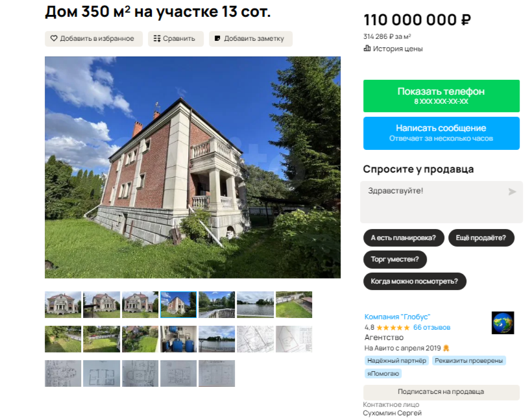Ask 'Когда можно посмотреть?' preset question
Screen dimensions: 532x418
click(415, 281)
